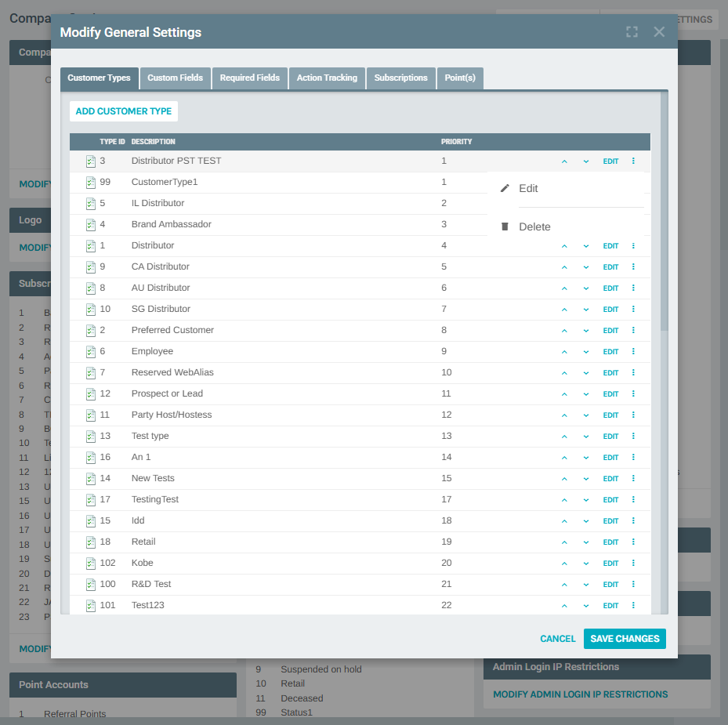Click EDIT for SG Distributor
728x725 pixels.
point(610,310)
